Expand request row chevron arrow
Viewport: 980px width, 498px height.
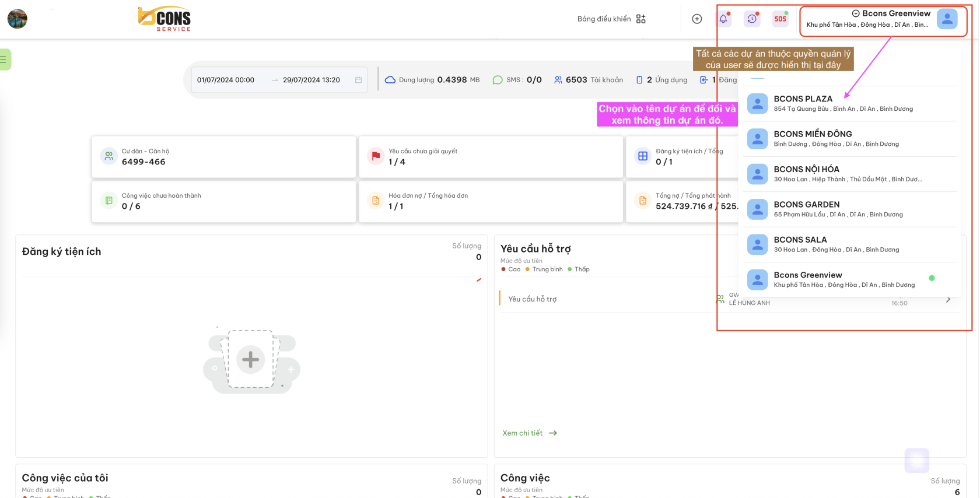coord(948,299)
